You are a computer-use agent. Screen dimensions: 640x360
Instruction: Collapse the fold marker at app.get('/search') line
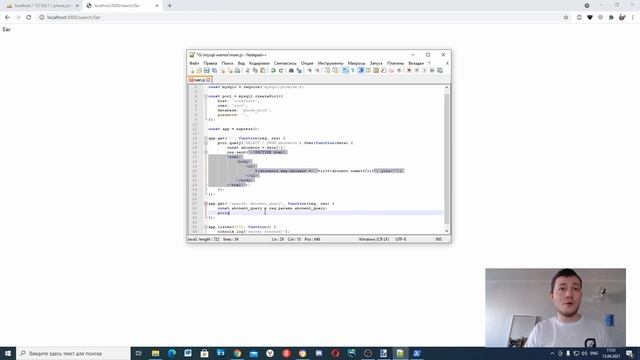tap(206, 203)
